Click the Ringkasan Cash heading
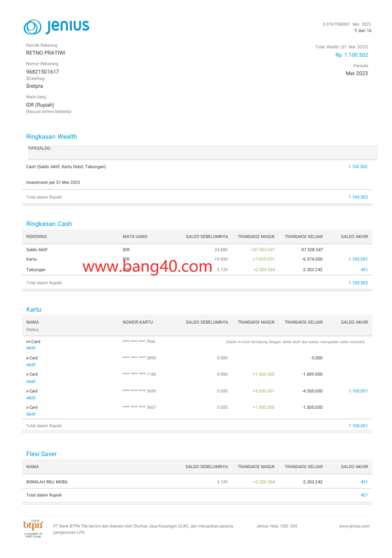 point(49,224)
